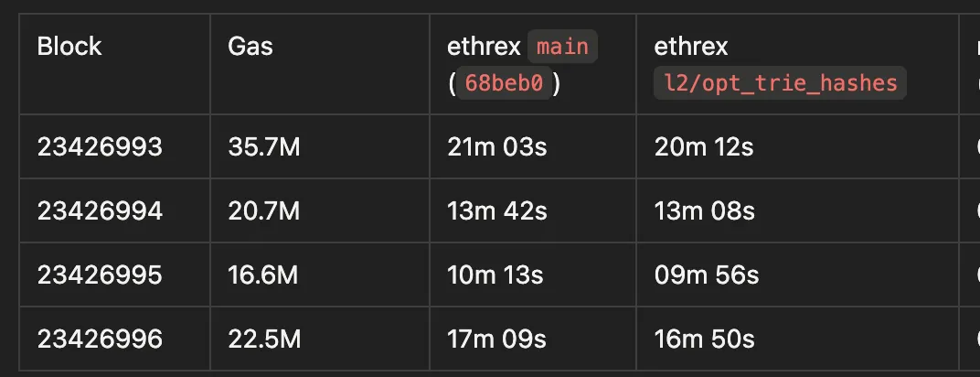
Task: Click the 20m 12s duration cell
Action: click(x=704, y=146)
